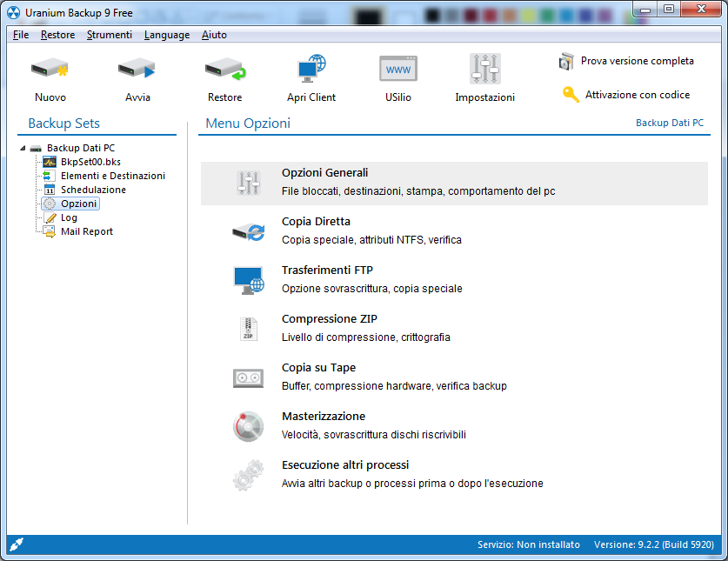Click Prova versione completa link
Viewport: 728px width, 561px height.
637,61
